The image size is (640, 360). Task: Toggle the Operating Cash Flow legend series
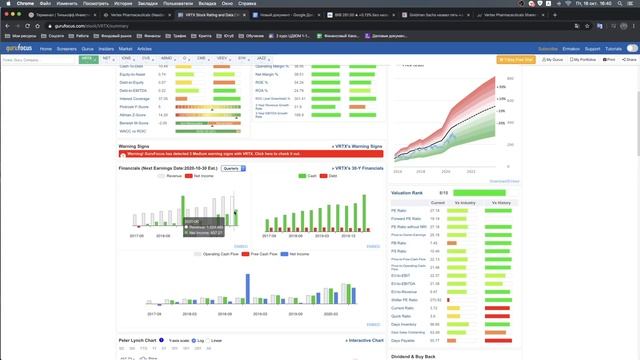pos(216,254)
